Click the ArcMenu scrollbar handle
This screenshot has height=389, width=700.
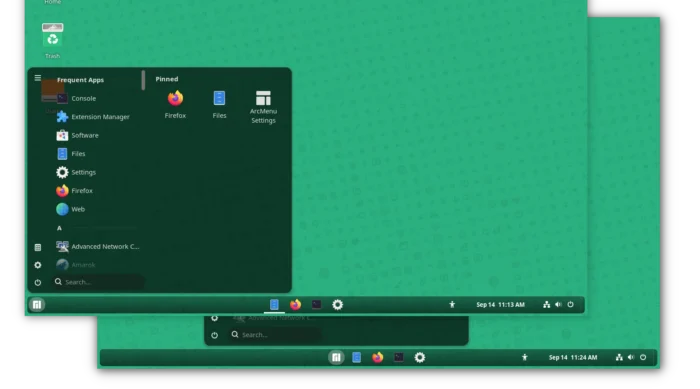[143, 80]
